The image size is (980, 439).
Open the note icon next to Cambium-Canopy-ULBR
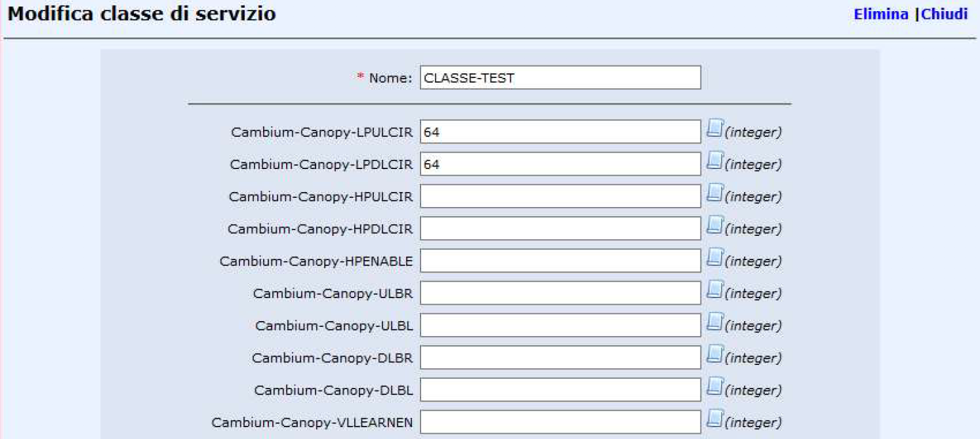pos(714,290)
